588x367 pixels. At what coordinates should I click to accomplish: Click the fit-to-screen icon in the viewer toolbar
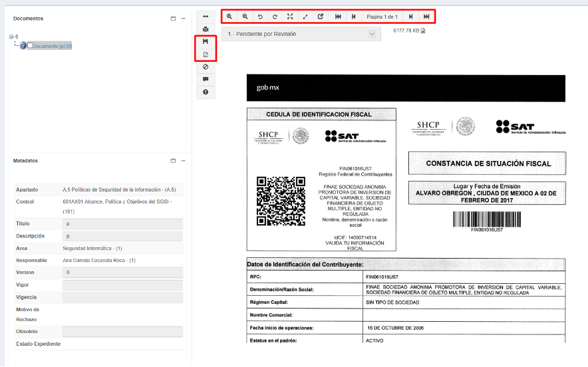pyautogui.click(x=290, y=17)
